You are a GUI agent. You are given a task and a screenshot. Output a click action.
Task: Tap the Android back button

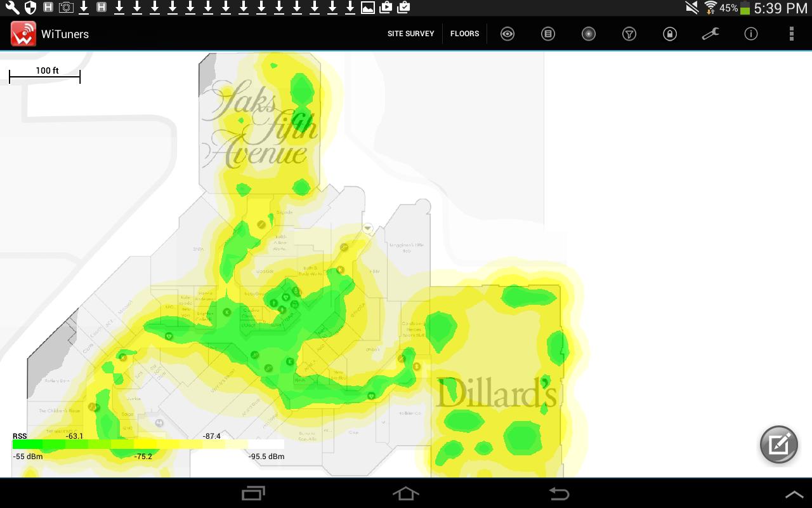pyautogui.click(x=559, y=493)
